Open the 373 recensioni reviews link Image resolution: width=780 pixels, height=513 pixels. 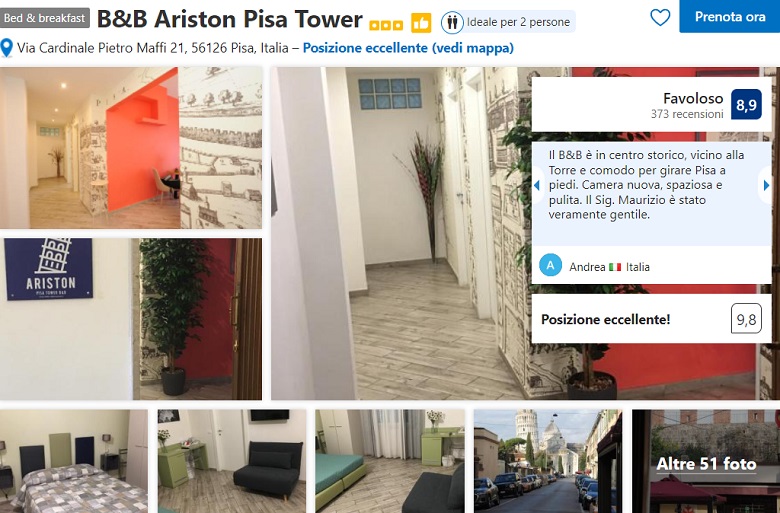687,114
